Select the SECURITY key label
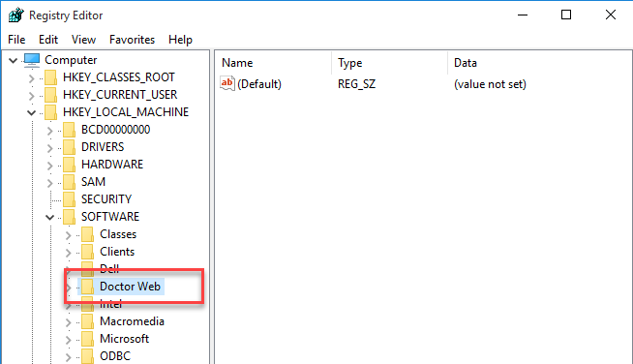The width and height of the screenshot is (633, 364). point(106,199)
